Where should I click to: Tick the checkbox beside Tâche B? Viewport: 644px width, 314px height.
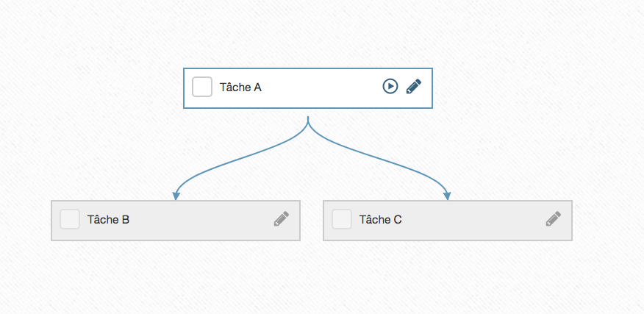click(70, 219)
